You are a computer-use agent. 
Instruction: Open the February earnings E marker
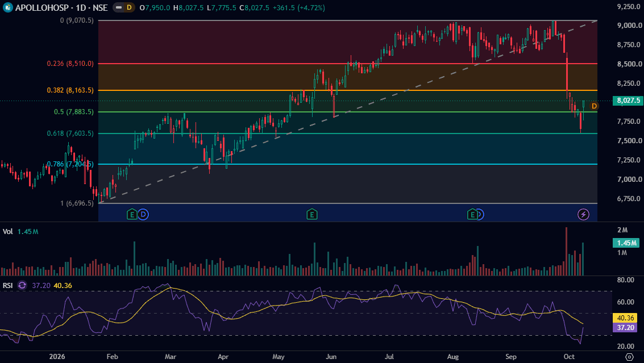pyautogui.click(x=132, y=214)
